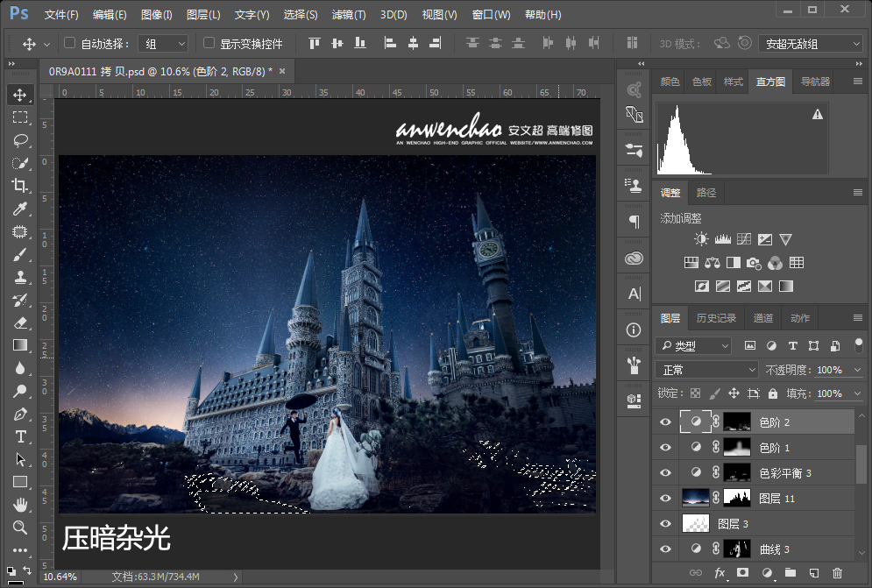
Task: Open the 文件(F) menu
Action: (x=61, y=15)
